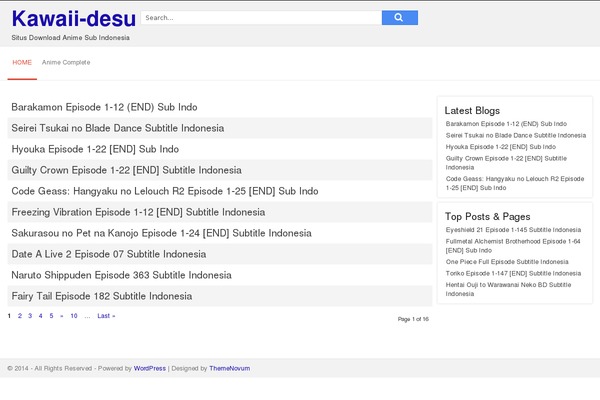
Task: Open Fullmetal Alchemist Brotherhood top post
Action: [x=513, y=246]
